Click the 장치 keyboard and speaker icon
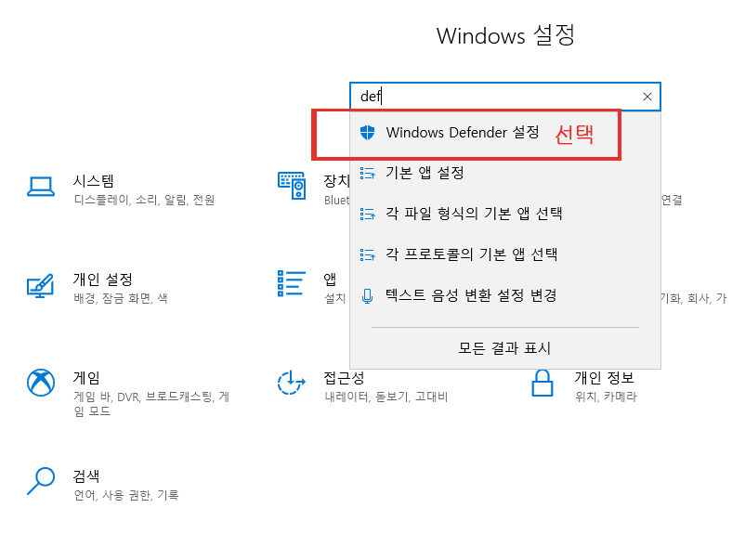 [x=292, y=186]
